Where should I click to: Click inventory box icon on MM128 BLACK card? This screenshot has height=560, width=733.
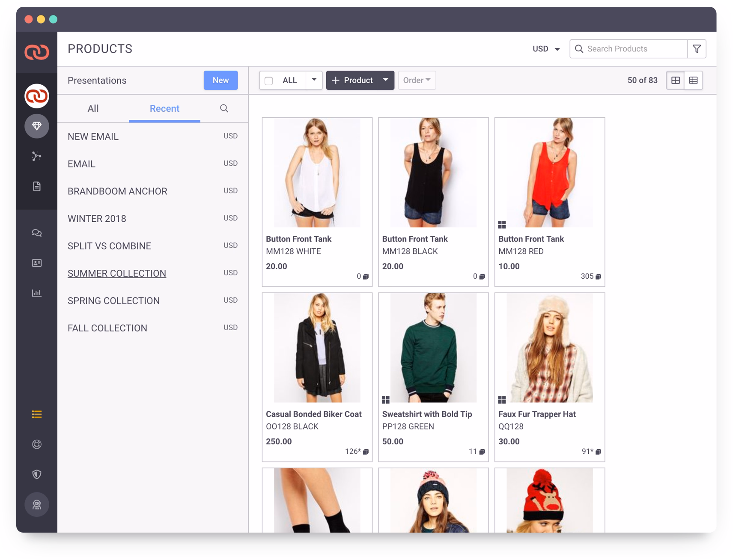pos(482,277)
